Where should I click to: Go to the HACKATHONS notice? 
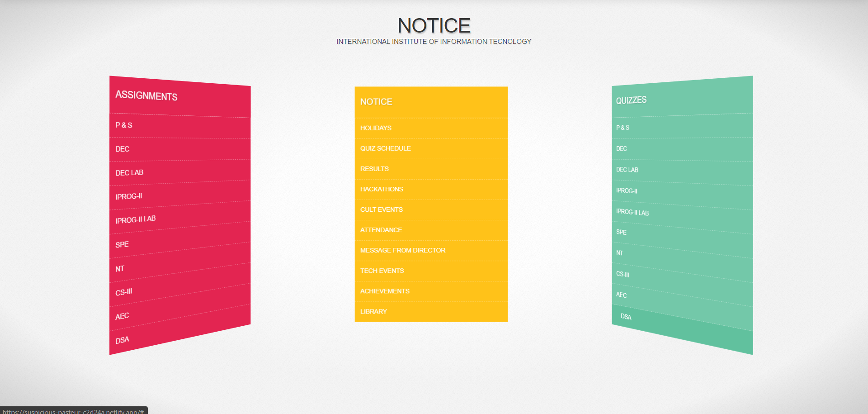(431, 189)
